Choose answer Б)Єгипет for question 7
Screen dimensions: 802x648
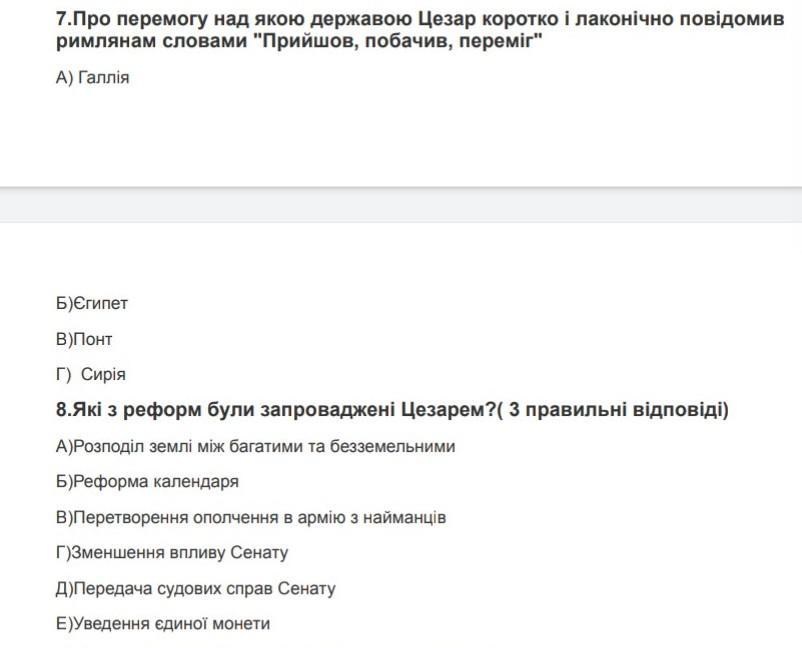tap(92, 303)
